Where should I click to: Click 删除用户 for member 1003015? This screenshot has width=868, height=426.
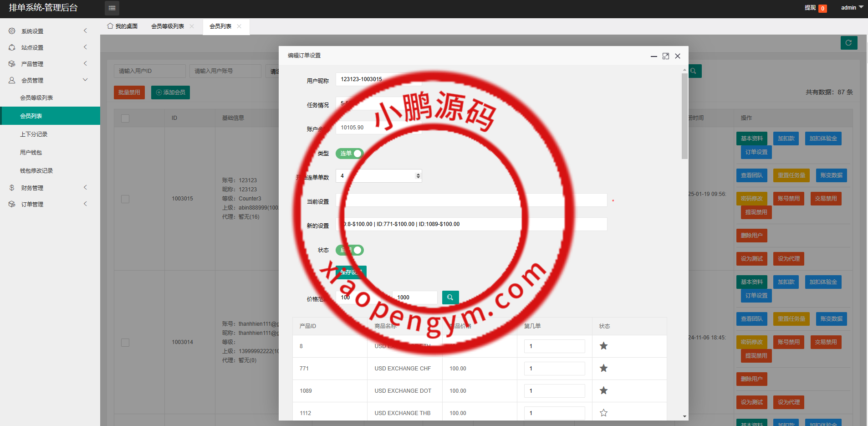tap(752, 236)
